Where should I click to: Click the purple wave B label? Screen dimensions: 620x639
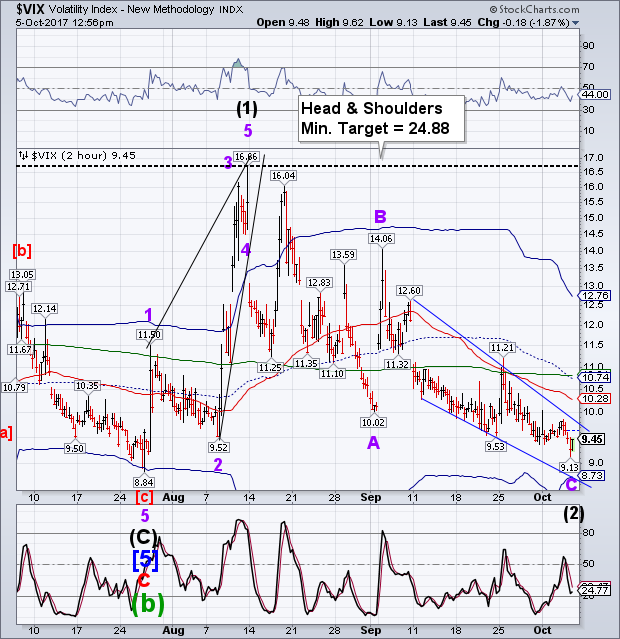tap(379, 215)
